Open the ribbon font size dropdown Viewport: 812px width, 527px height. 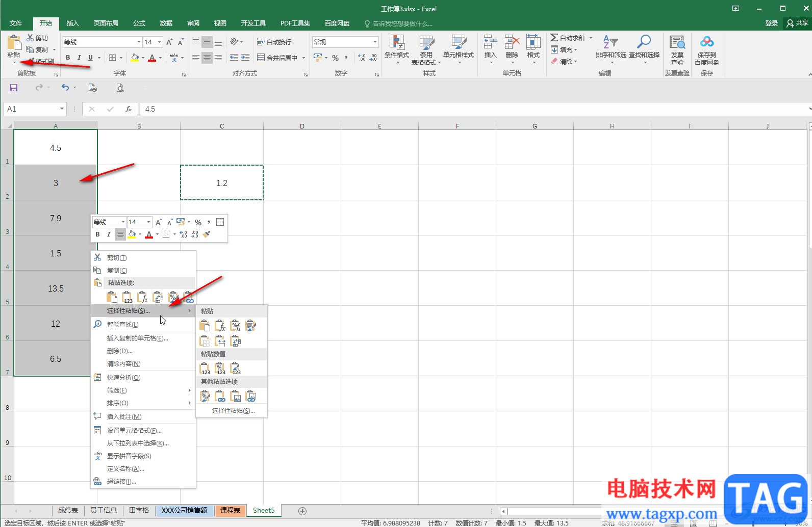coord(160,42)
